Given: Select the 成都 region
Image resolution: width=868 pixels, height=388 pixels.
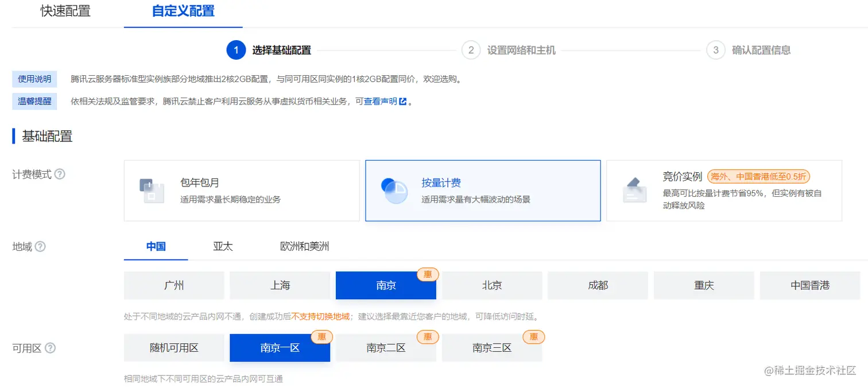Looking at the screenshot, I should point(598,285).
